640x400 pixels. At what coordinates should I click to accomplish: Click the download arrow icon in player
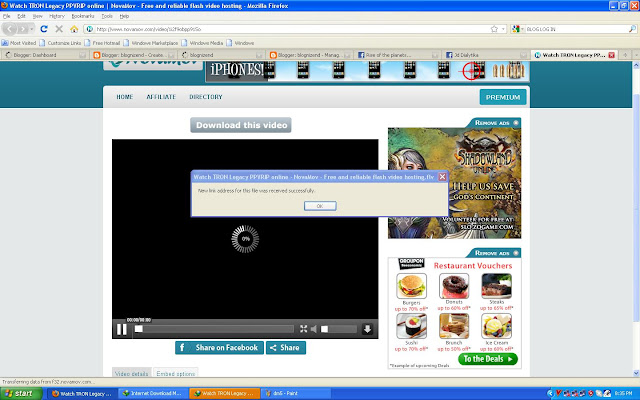coord(367,329)
